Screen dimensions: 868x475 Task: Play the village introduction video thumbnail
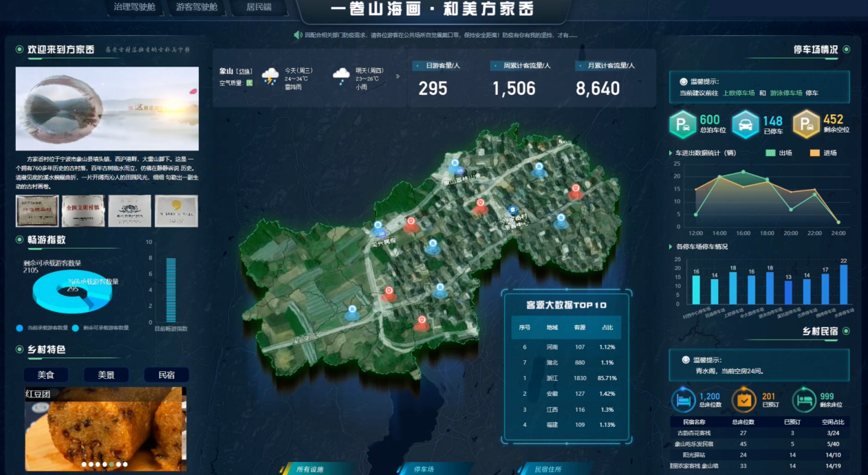point(107,109)
